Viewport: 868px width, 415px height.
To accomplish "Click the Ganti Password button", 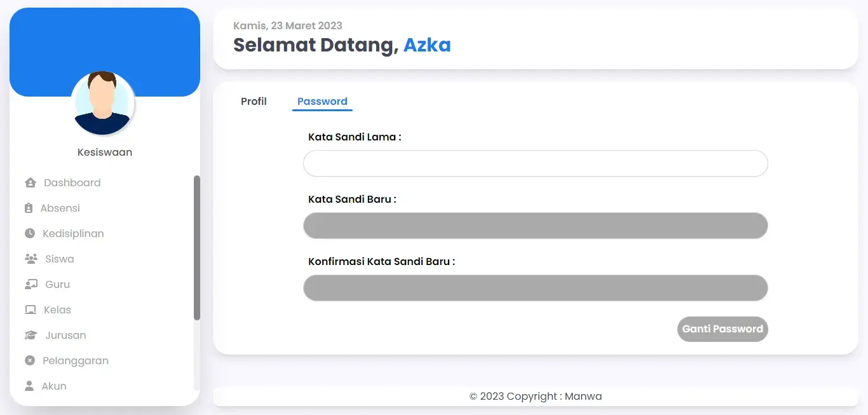I will tap(722, 329).
